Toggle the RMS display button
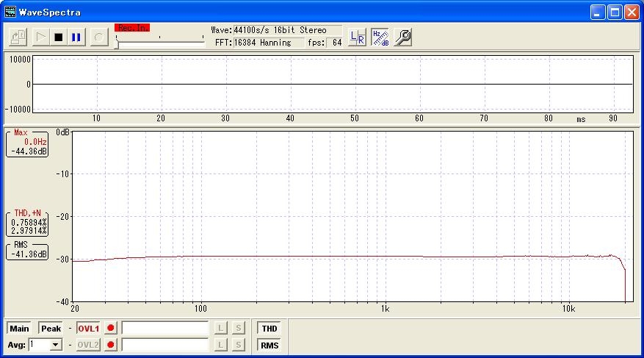644x358 pixels. click(x=269, y=345)
